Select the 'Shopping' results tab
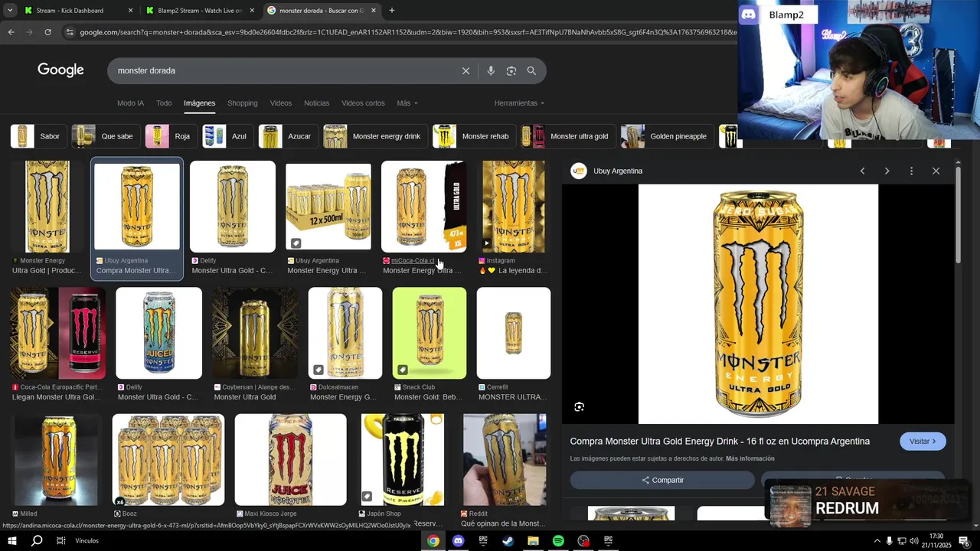Screen dimensions: 980x551 click(x=243, y=103)
